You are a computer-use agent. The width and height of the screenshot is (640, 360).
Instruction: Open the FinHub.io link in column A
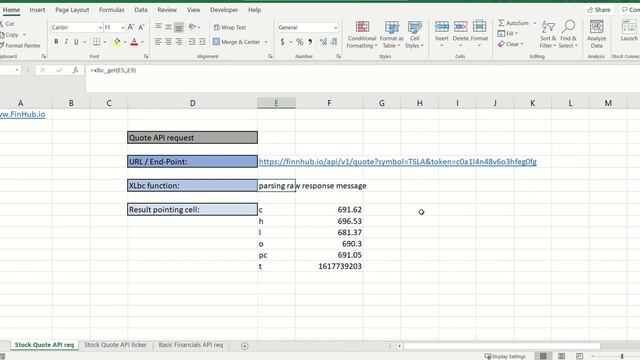(x=22, y=114)
